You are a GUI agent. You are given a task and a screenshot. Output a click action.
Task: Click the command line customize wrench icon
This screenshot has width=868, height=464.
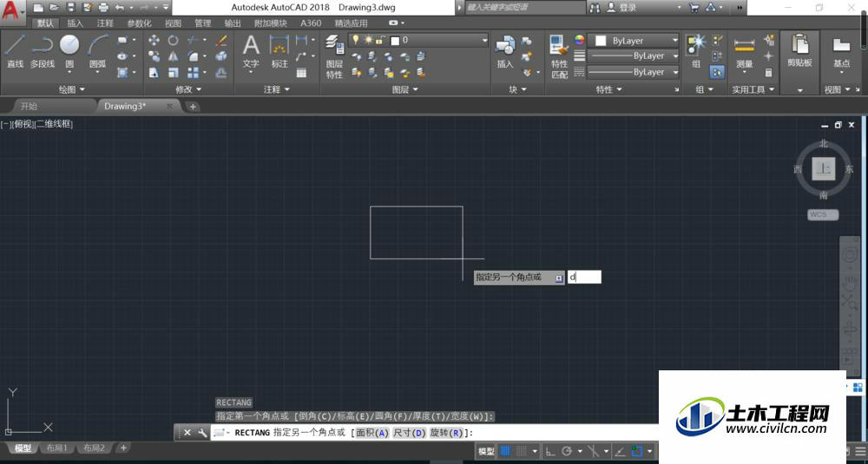[x=202, y=433]
